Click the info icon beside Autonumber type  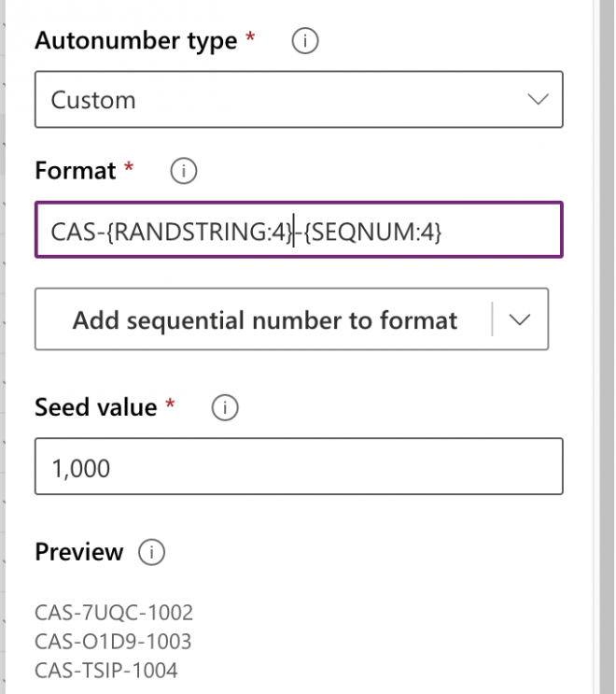pyautogui.click(x=305, y=42)
